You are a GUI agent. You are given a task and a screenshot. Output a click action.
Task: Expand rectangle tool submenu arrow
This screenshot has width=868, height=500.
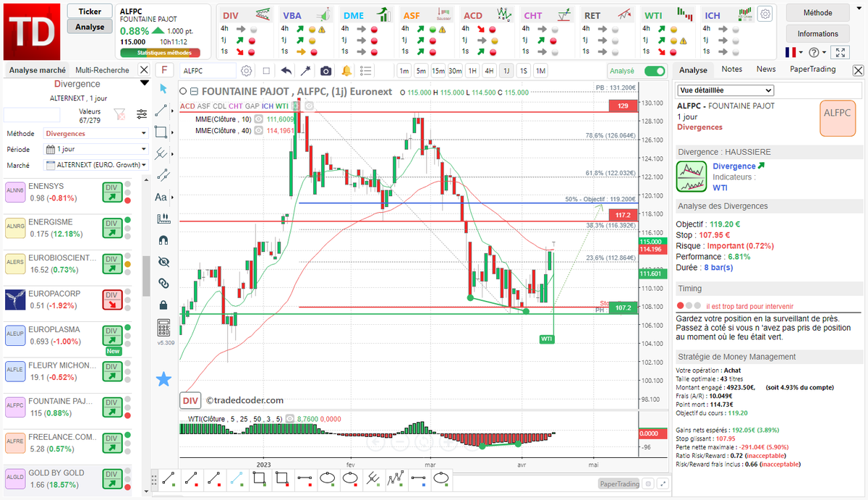click(x=171, y=132)
